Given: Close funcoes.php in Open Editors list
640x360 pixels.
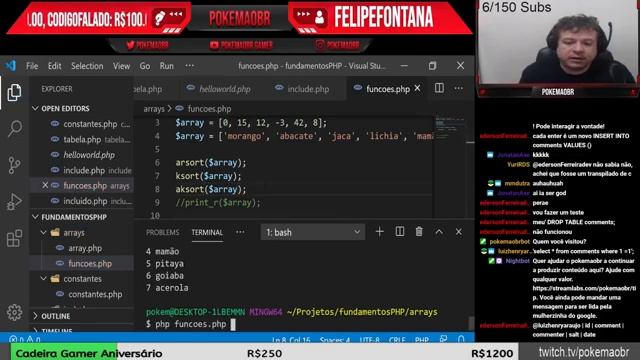Looking at the screenshot, I should coord(45,185).
